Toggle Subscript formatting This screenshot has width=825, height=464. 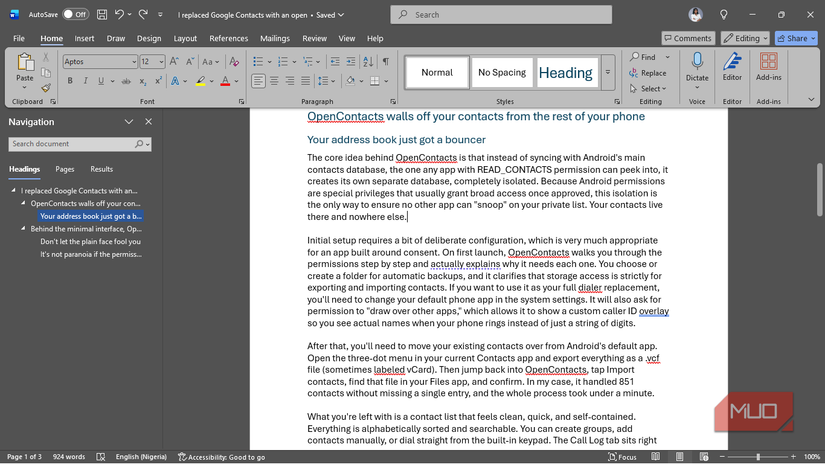point(142,81)
